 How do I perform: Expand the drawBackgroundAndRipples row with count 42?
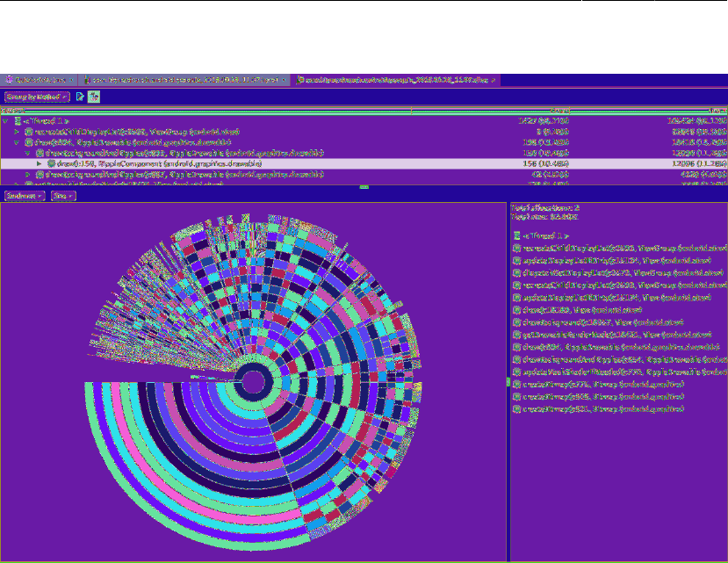(28, 175)
